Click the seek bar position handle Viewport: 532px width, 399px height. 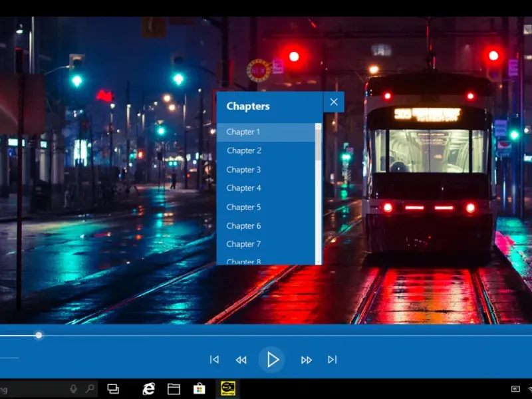pos(39,335)
